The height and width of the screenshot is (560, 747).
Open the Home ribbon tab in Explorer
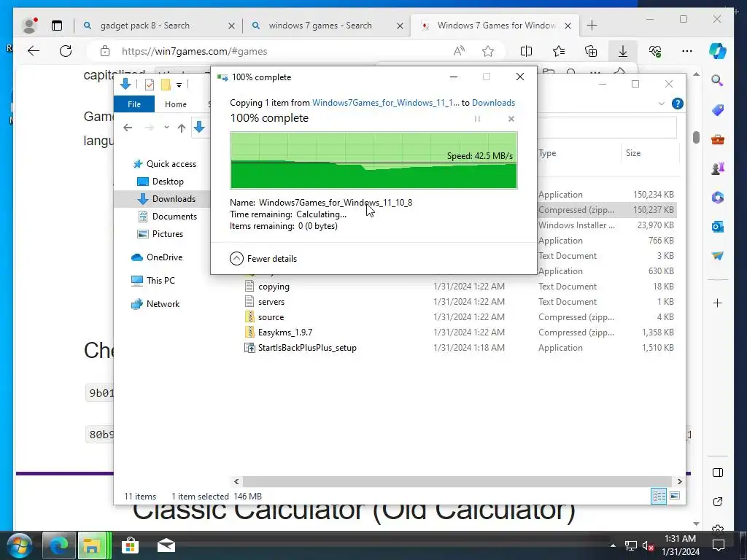coord(176,104)
